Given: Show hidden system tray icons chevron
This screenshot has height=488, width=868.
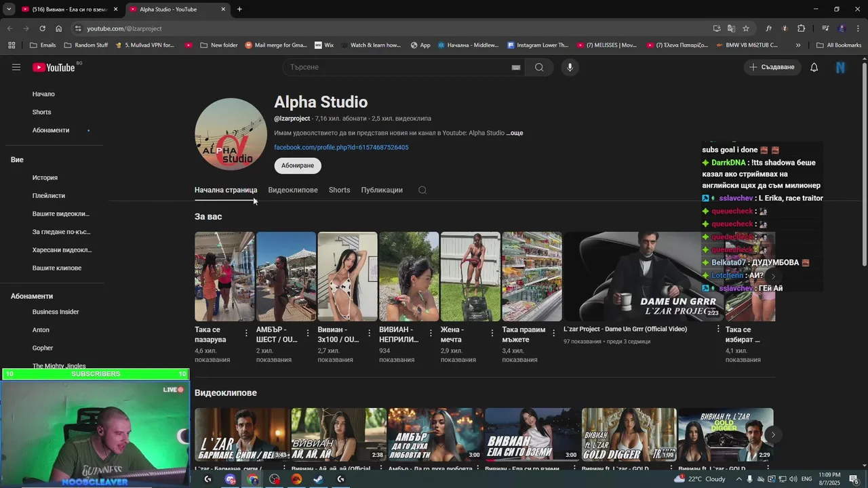Looking at the screenshot, I should (x=739, y=479).
